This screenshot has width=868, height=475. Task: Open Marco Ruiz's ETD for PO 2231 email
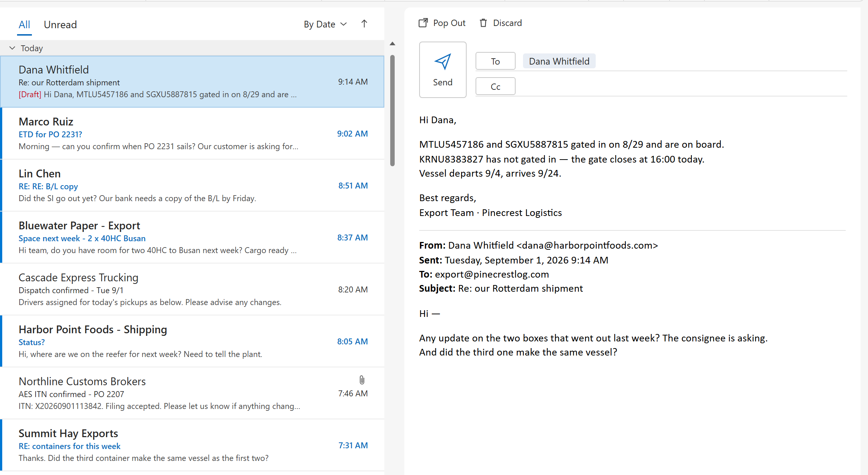(192, 134)
